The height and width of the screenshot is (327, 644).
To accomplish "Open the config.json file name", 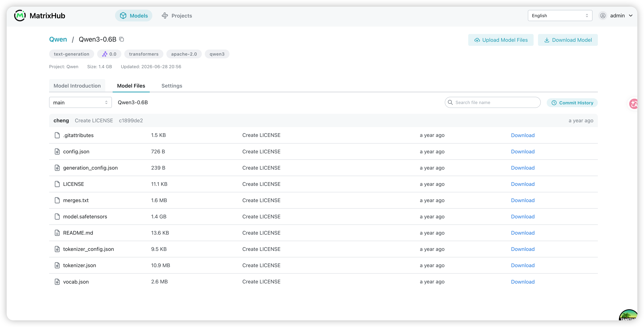I will tap(76, 151).
